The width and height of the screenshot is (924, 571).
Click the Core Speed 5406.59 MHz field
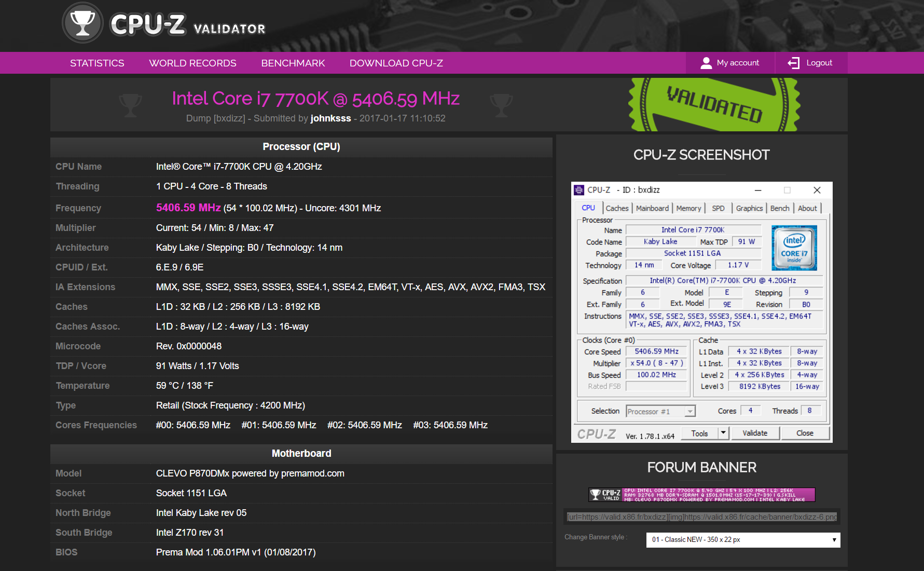(x=656, y=351)
